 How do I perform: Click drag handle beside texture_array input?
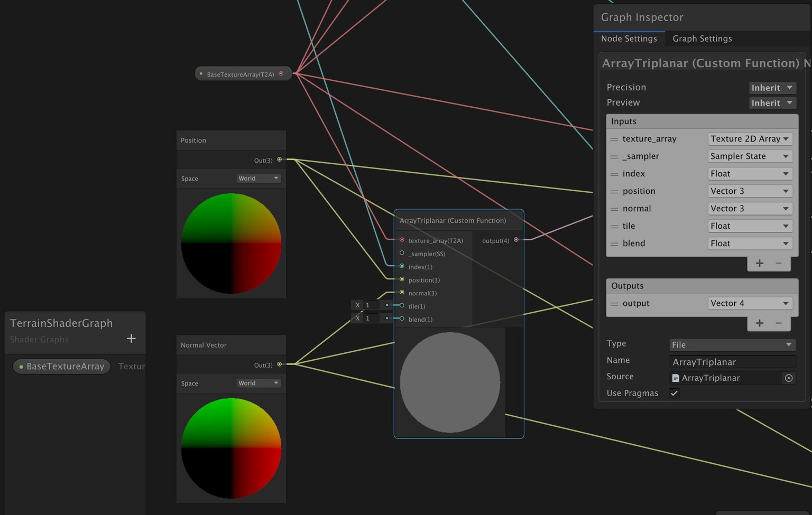click(x=614, y=139)
